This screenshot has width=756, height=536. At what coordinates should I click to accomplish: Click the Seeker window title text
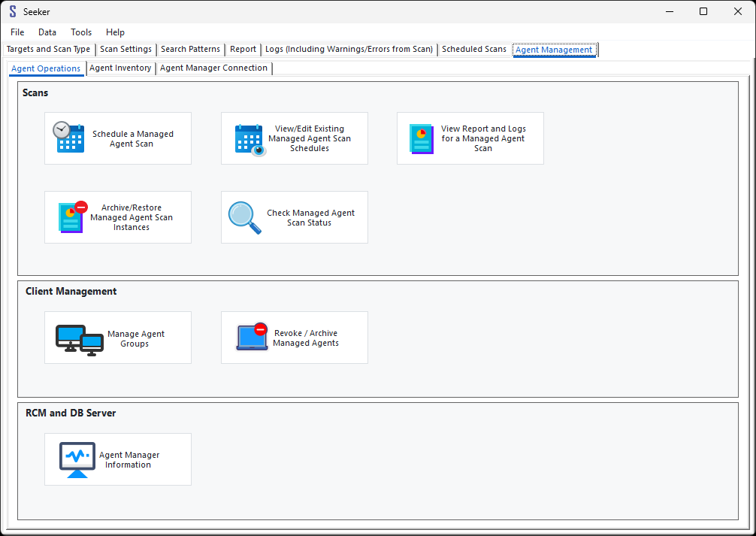[37, 11]
